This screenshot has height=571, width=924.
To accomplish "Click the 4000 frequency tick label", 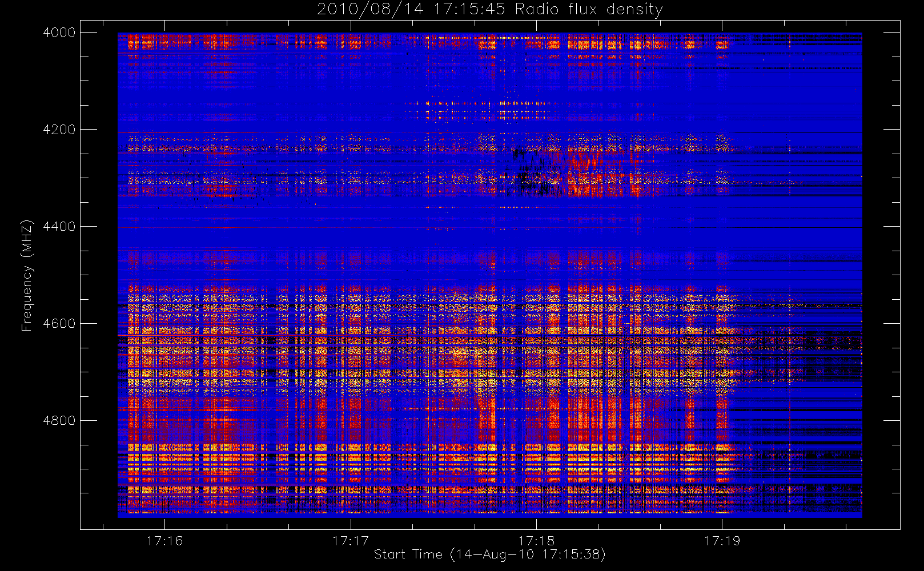I will (x=59, y=33).
